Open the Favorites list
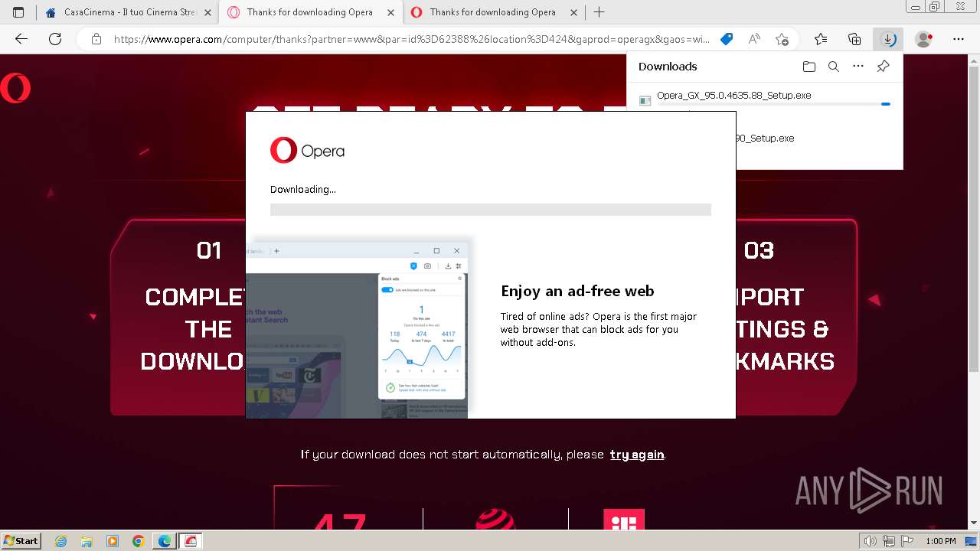The height and width of the screenshot is (551, 980). (x=821, y=39)
